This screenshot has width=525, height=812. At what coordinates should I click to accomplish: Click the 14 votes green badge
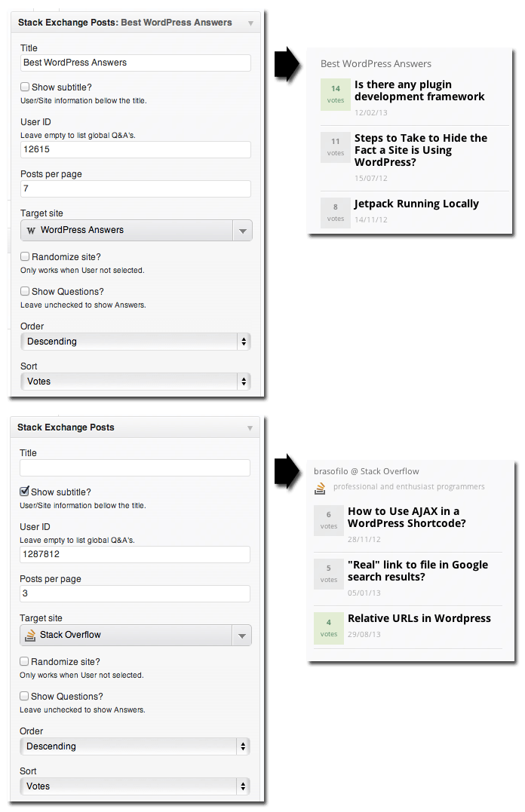[x=336, y=94]
